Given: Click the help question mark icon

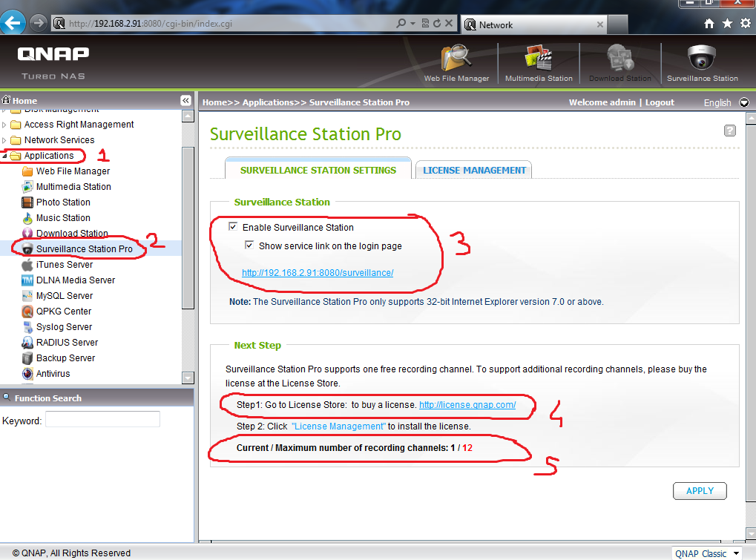Looking at the screenshot, I should pyautogui.click(x=729, y=131).
